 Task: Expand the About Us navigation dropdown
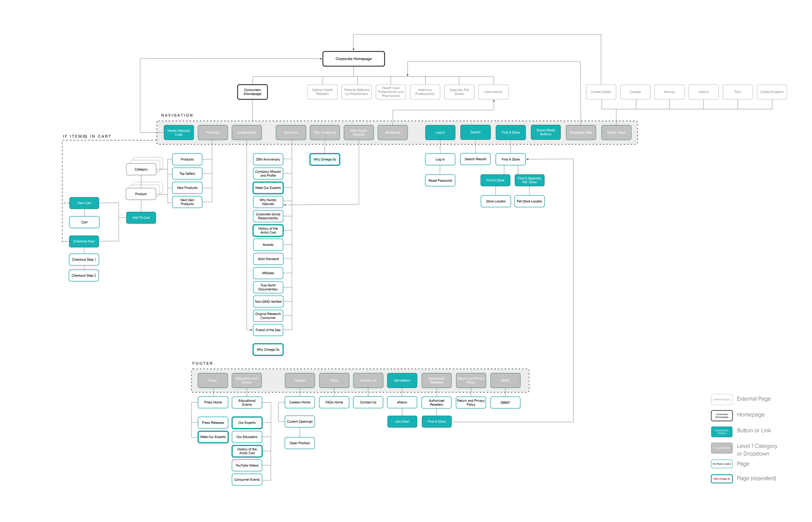[x=291, y=132]
